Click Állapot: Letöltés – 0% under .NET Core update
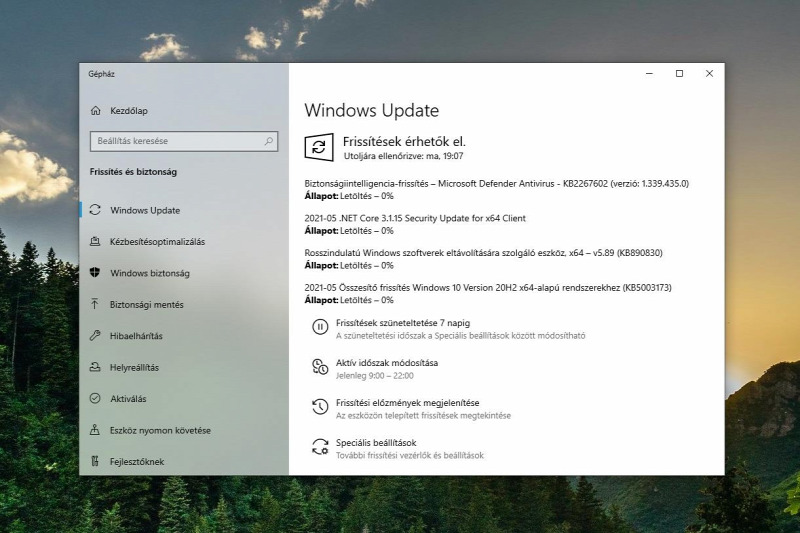Viewport: 800px width, 533px height. click(x=349, y=231)
